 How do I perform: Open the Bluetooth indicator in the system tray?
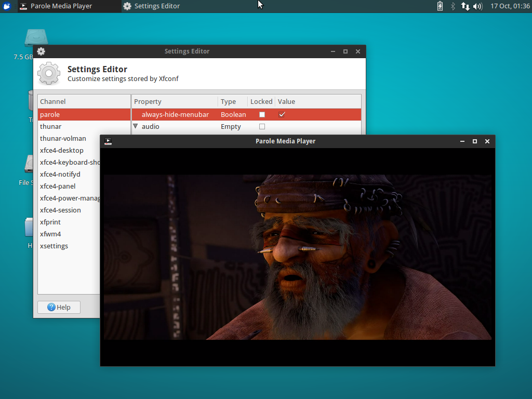452,6
